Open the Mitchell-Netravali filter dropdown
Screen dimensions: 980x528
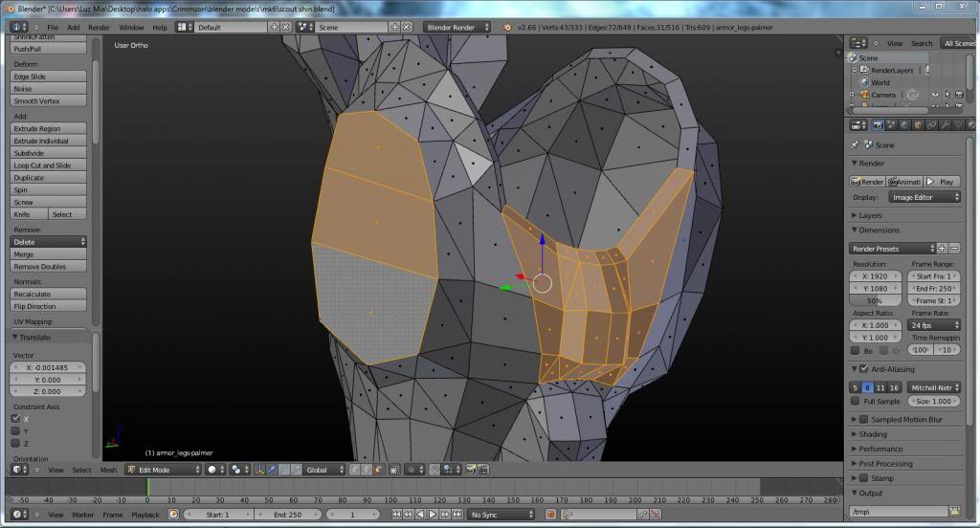click(934, 388)
